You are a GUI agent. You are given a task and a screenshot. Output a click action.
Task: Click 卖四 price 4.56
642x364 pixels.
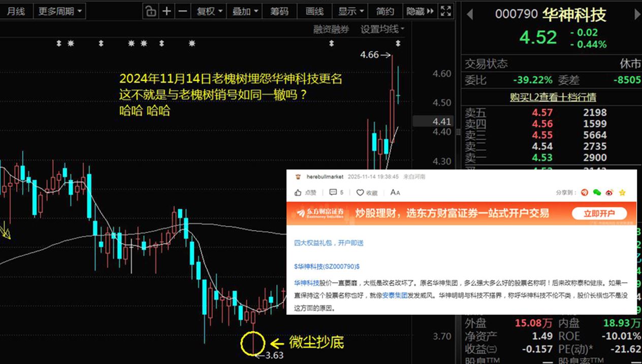coord(542,124)
